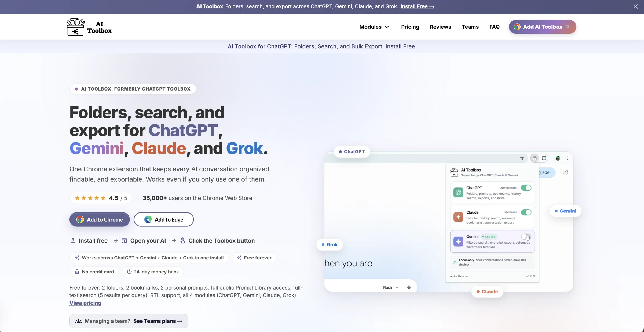Click the Add to Chrome button

tap(100, 219)
